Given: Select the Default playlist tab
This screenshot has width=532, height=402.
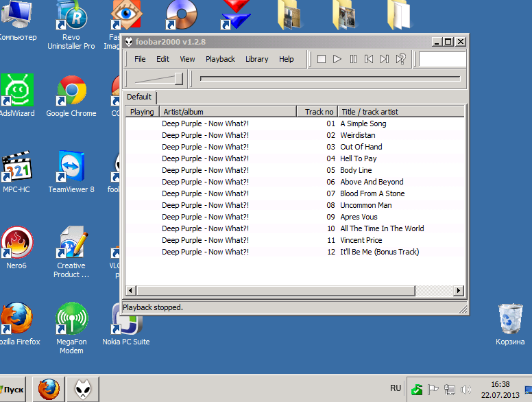Looking at the screenshot, I should point(139,97).
